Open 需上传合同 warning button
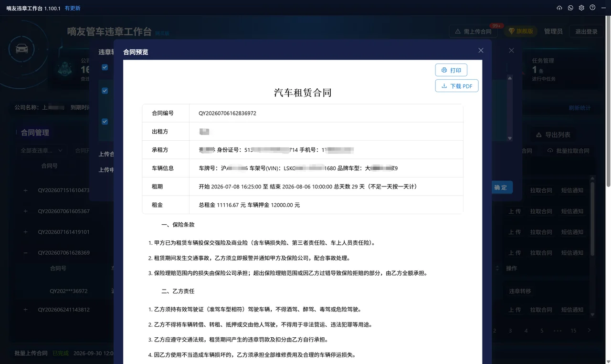 (x=473, y=31)
